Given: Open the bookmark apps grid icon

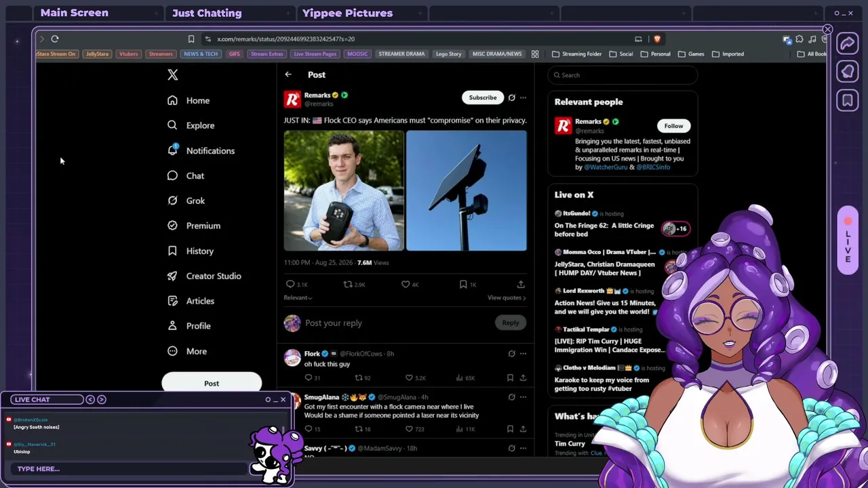Looking at the screenshot, I should tap(535, 54).
